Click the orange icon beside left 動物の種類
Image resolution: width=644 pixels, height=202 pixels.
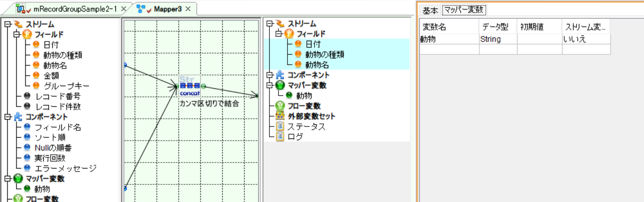[36, 55]
